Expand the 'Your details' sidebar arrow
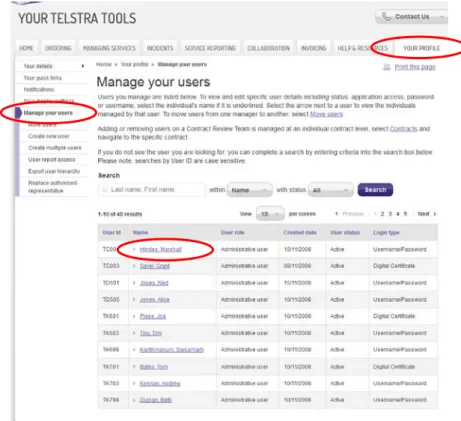This screenshot has height=421, width=461. (x=83, y=66)
